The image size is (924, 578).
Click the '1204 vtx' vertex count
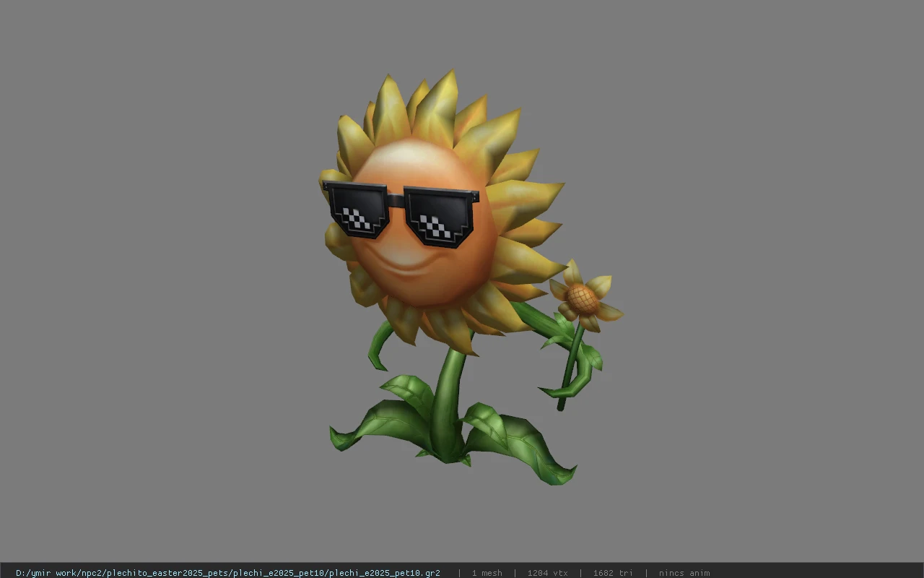[x=548, y=573]
